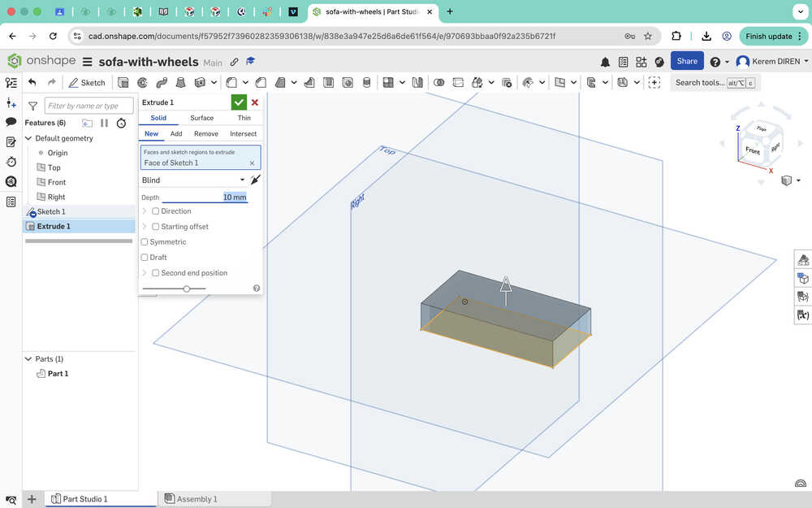Click the undo arrow
The height and width of the screenshot is (508, 812).
(32, 82)
